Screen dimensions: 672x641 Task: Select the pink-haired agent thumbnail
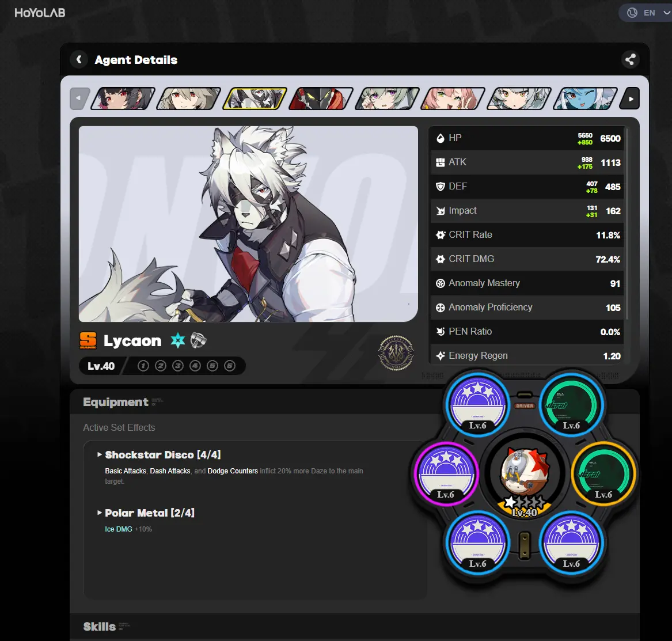[x=453, y=98]
